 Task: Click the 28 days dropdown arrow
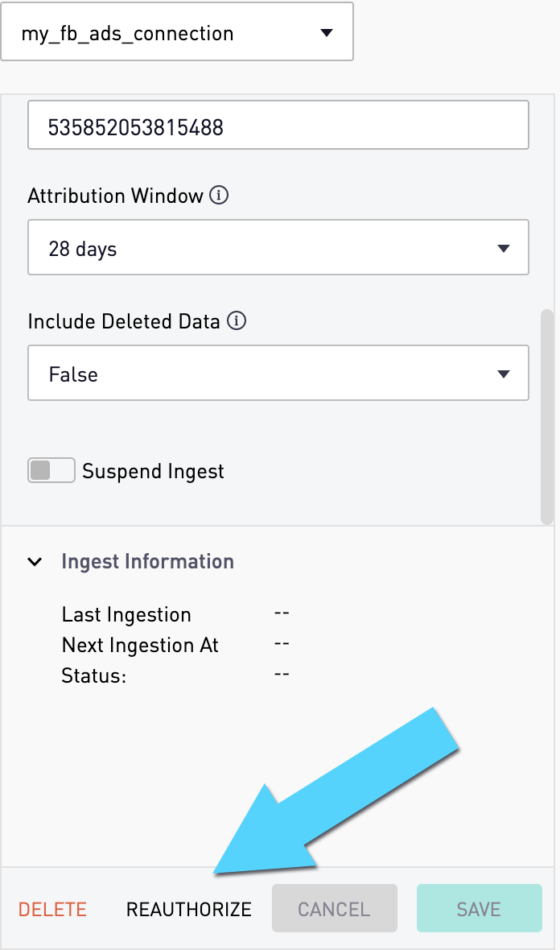[503, 249]
